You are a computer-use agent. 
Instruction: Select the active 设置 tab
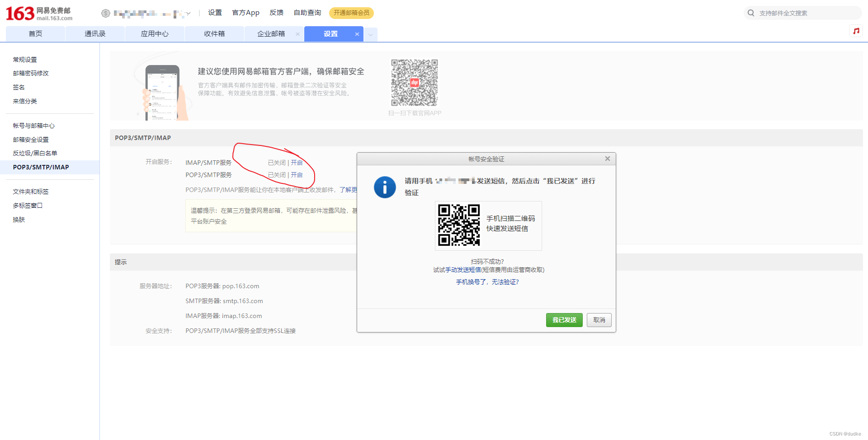(330, 34)
